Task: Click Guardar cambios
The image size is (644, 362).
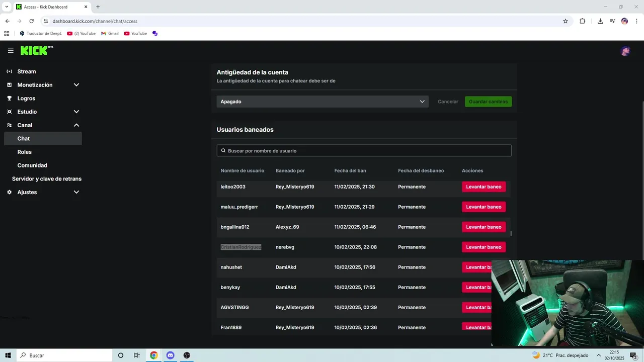Action: point(488,102)
